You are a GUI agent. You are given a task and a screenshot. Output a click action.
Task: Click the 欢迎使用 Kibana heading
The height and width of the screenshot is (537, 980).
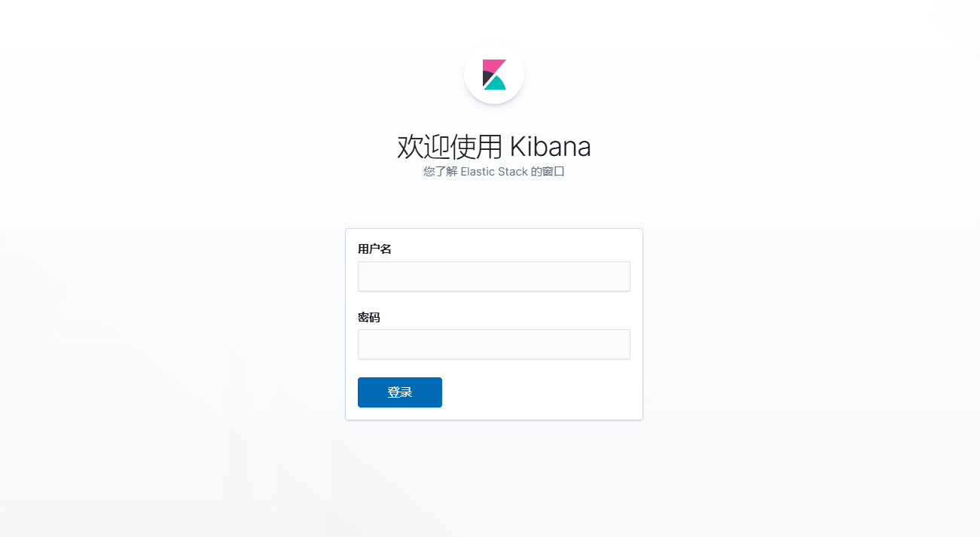[494, 147]
